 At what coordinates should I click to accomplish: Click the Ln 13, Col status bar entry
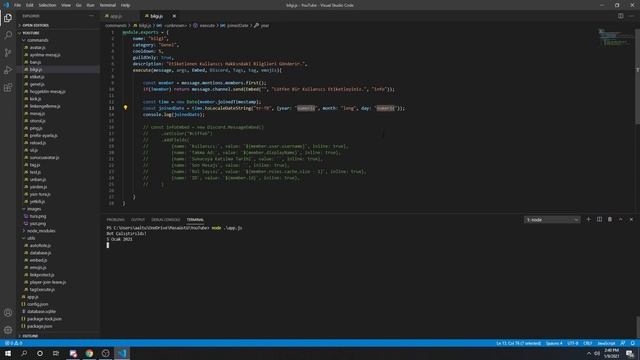coord(518,343)
